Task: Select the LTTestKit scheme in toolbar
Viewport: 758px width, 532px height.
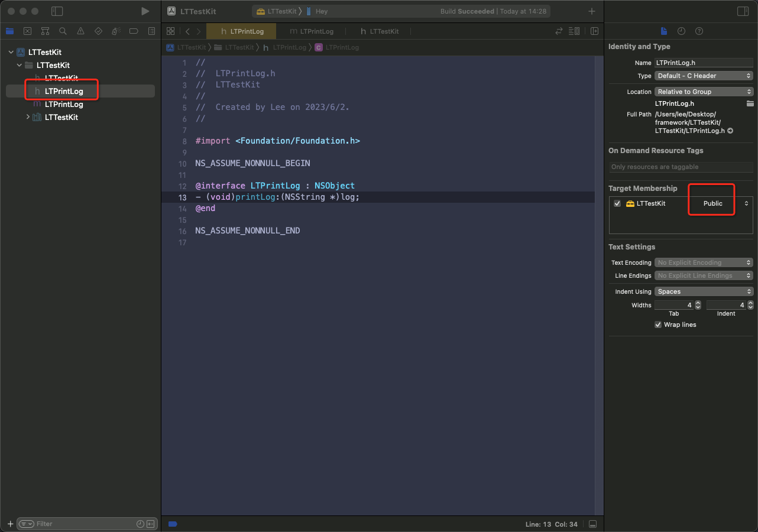Action: tap(277, 11)
